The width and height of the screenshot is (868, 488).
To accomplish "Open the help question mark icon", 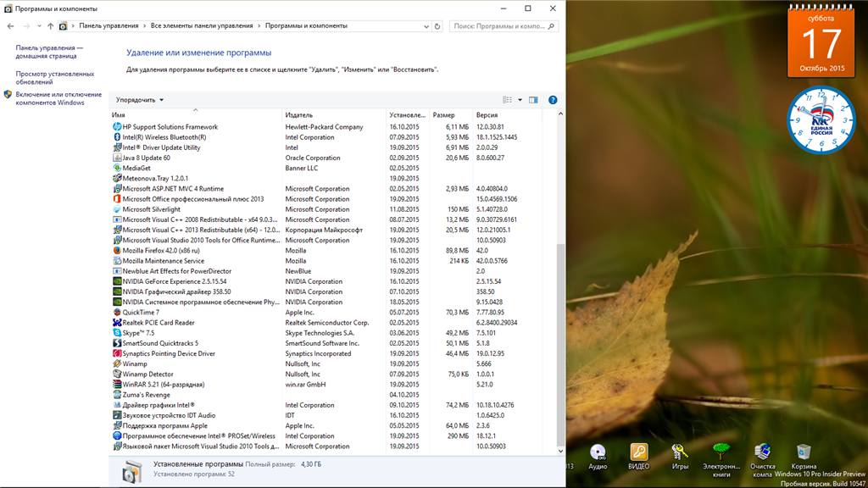I will pyautogui.click(x=553, y=100).
